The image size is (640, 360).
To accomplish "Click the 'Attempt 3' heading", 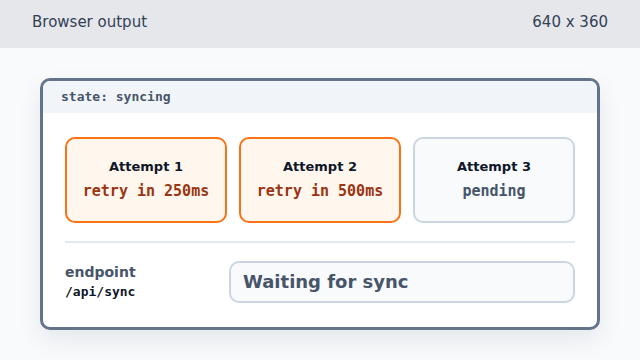I will [x=494, y=167].
